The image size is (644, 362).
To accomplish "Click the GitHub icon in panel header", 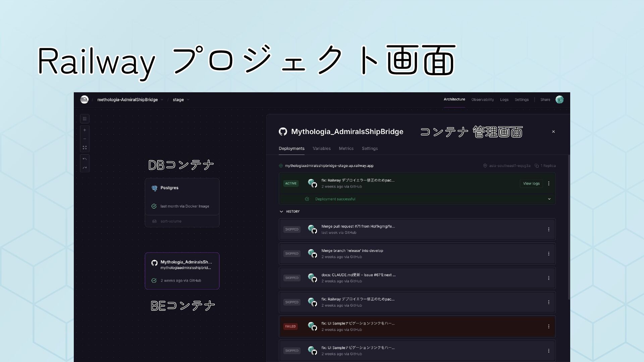I will (x=283, y=132).
